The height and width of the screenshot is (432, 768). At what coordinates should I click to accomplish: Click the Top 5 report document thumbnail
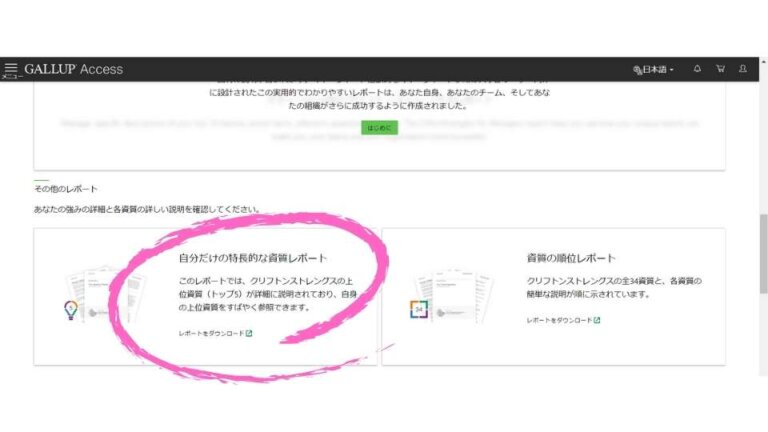tap(100, 295)
